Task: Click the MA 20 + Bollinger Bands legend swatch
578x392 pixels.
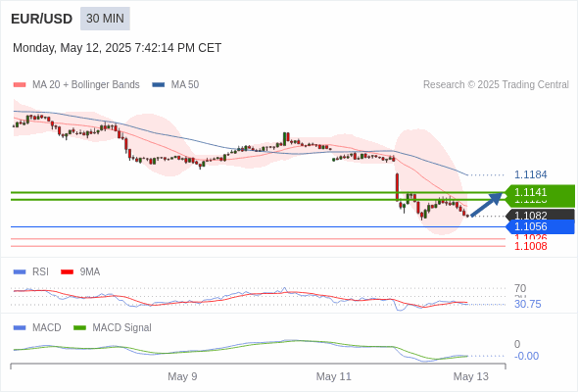Action: (x=20, y=85)
